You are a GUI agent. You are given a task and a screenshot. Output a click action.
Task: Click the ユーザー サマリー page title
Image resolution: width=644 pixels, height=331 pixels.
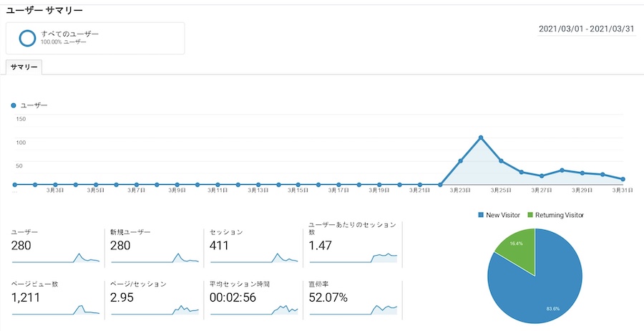point(44,11)
